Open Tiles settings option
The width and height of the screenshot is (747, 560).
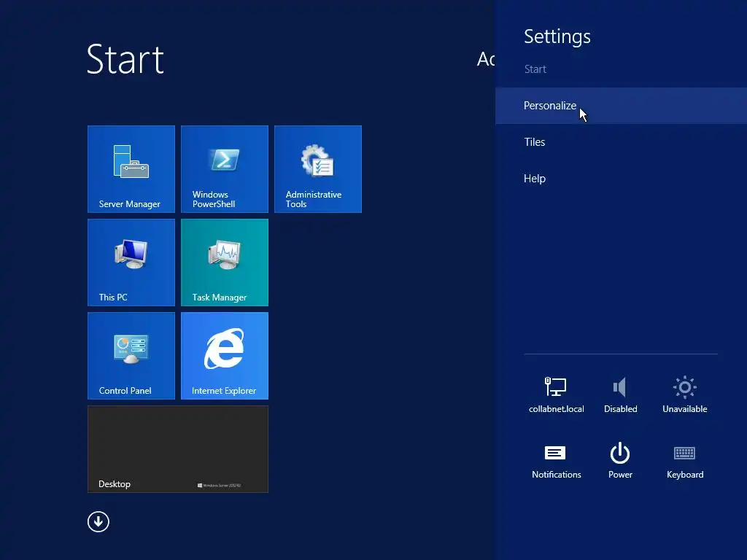pyautogui.click(x=622, y=142)
